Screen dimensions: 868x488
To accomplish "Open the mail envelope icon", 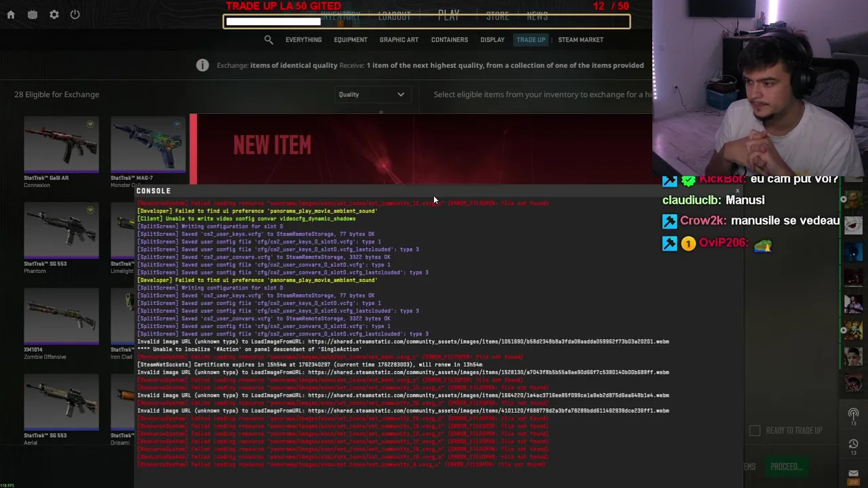I will click(x=853, y=474).
